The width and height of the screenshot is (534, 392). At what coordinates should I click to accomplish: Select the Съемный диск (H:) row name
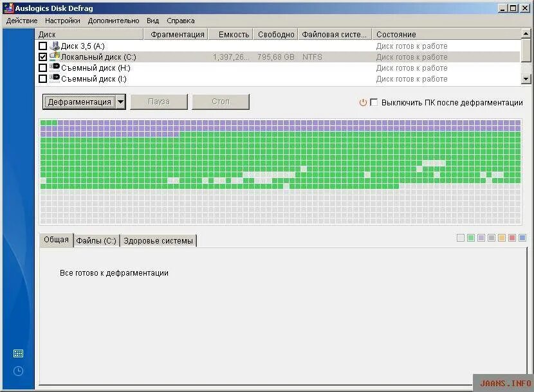click(96, 67)
